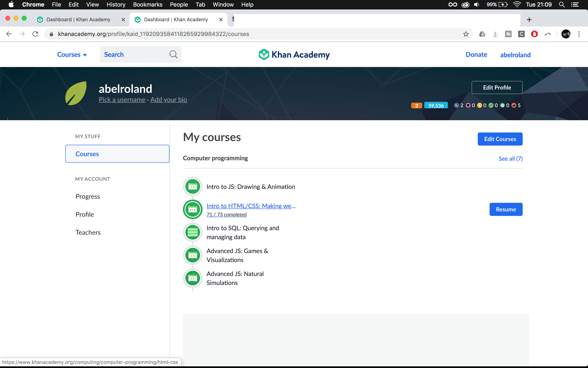
Task: Open the History menu
Action: (116, 5)
